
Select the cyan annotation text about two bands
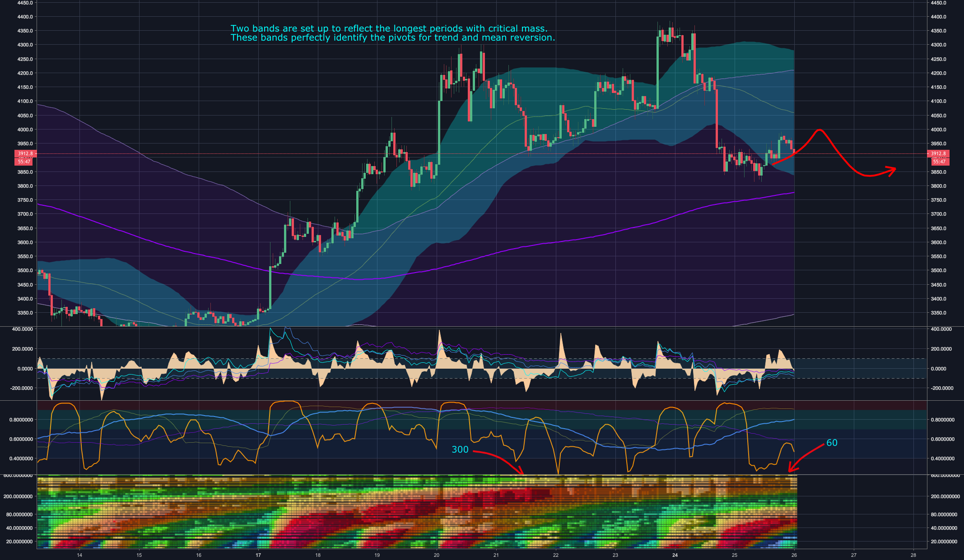(392, 33)
